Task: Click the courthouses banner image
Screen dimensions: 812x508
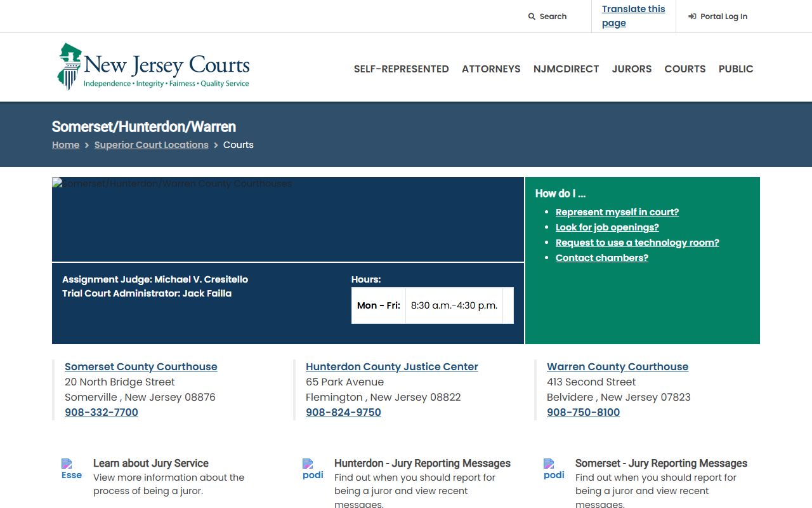Action: [x=288, y=219]
